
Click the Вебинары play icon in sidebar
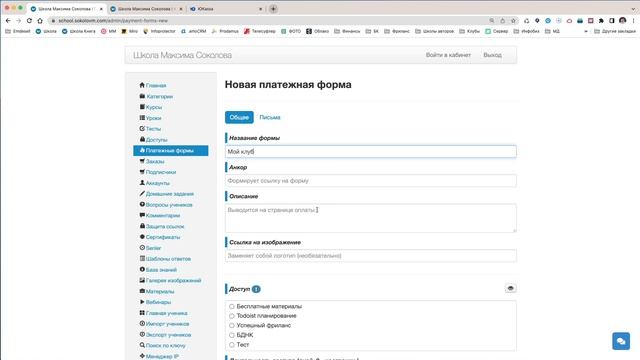[142, 302]
